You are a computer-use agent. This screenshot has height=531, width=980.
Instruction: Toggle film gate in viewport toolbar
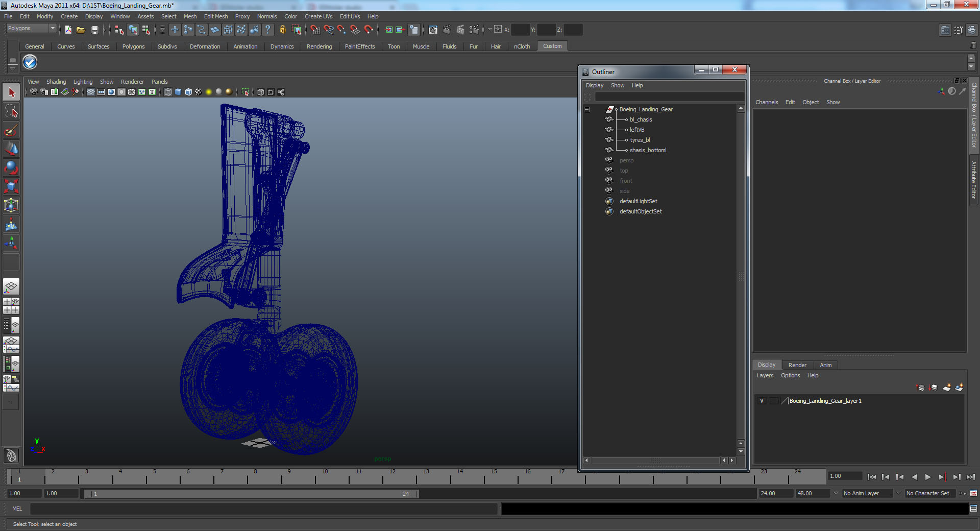[x=101, y=92]
